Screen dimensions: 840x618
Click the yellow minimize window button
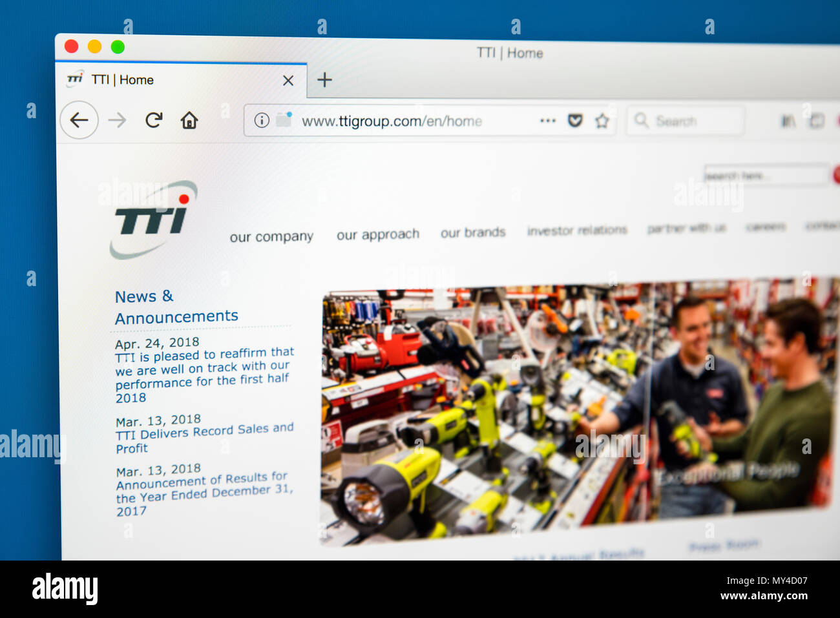(94, 46)
